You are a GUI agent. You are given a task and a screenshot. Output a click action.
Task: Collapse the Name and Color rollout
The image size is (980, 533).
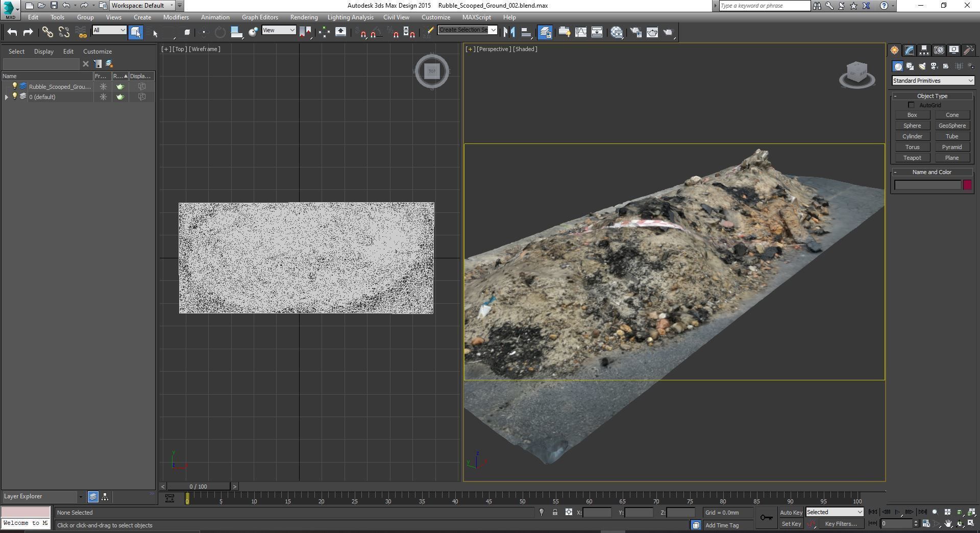[932, 172]
